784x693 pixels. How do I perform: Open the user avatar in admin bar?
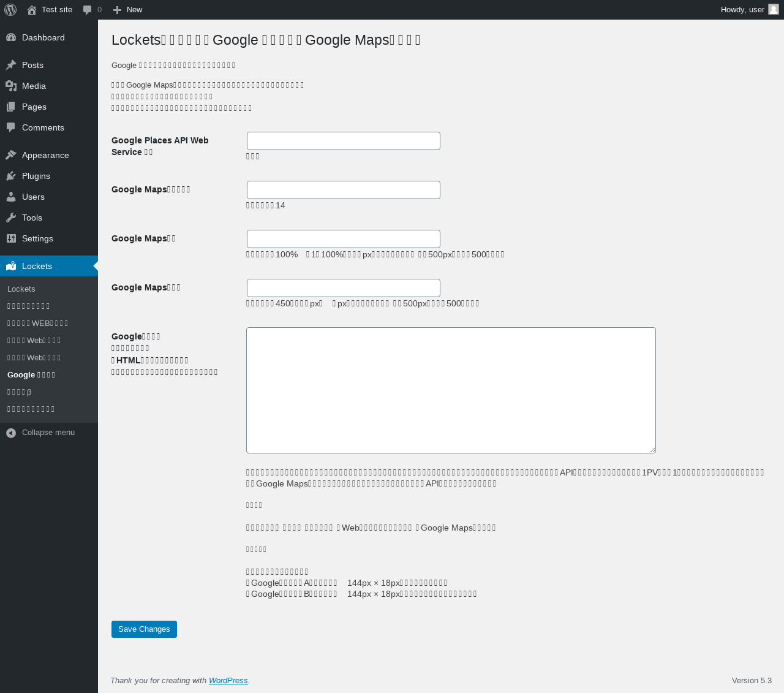click(774, 9)
